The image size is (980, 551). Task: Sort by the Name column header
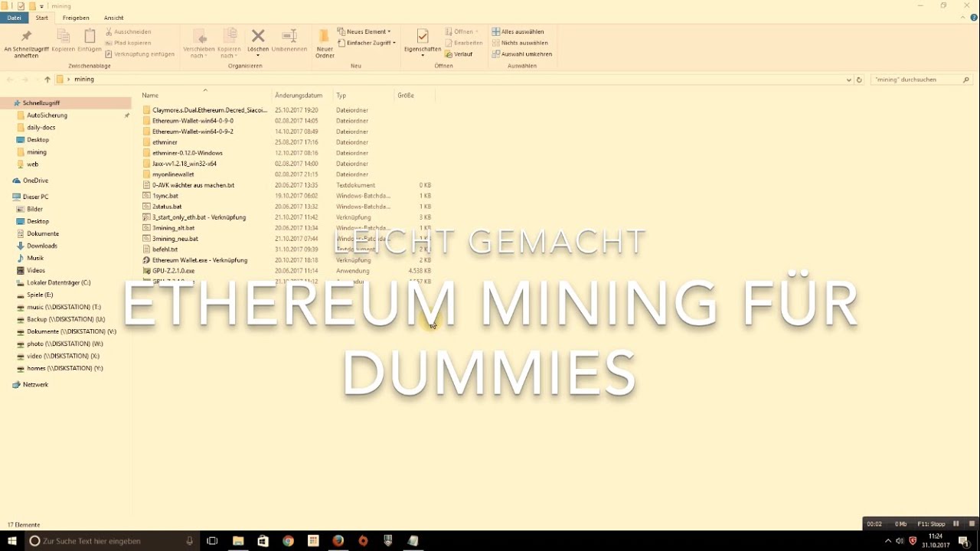(205, 95)
